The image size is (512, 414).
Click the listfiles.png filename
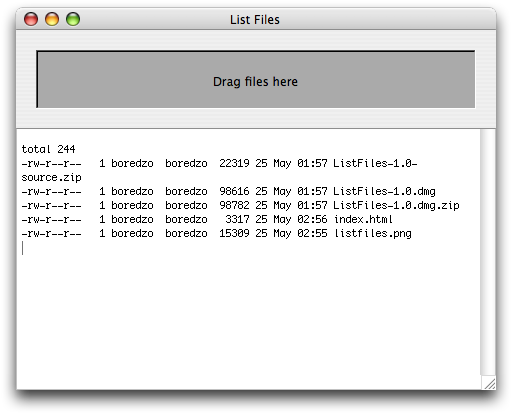373,233
